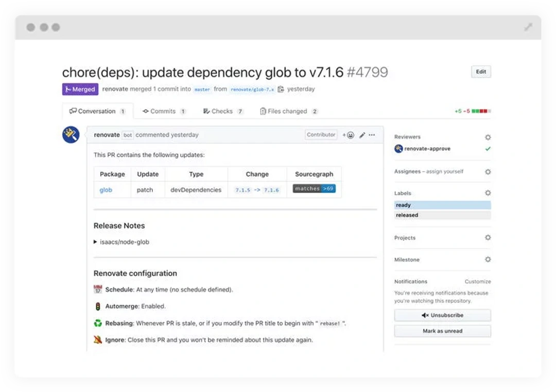Open the Checks tab
Image resolution: width=556 pixels, height=392 pixels.
coord(223,111)
